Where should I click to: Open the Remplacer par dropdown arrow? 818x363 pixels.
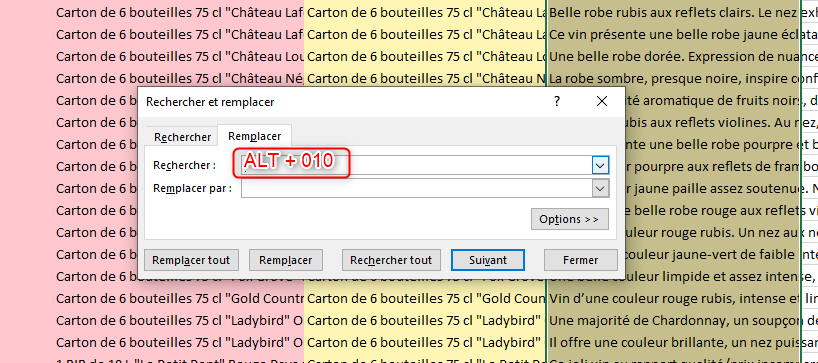[x=600, y=188]
